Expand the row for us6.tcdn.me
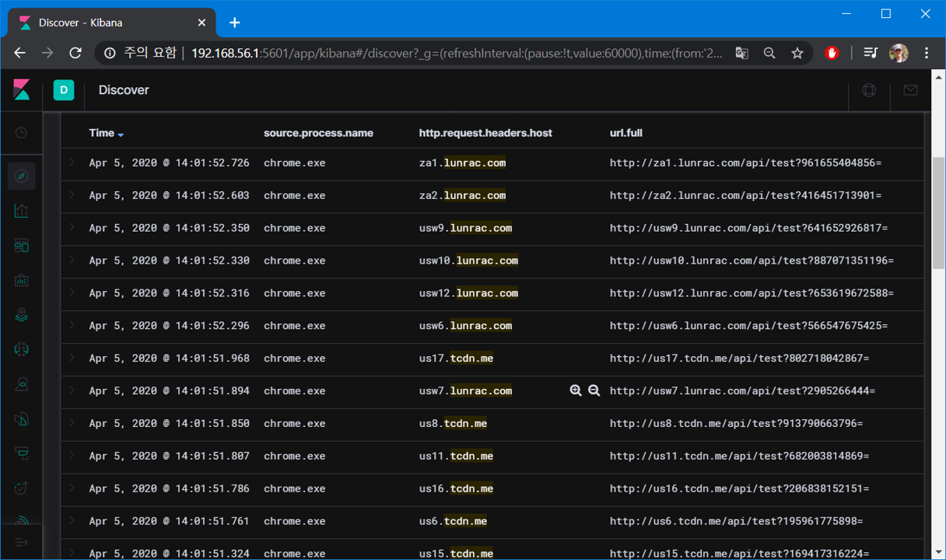 tap(72, 521)
